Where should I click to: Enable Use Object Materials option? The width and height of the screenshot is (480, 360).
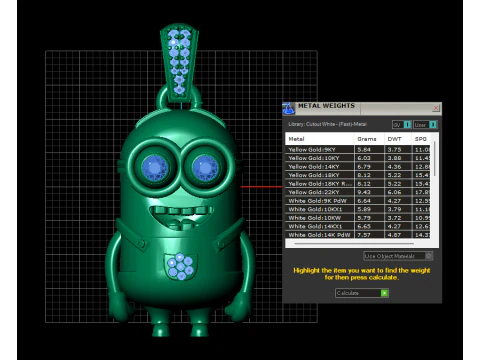[x=398, y=256]
